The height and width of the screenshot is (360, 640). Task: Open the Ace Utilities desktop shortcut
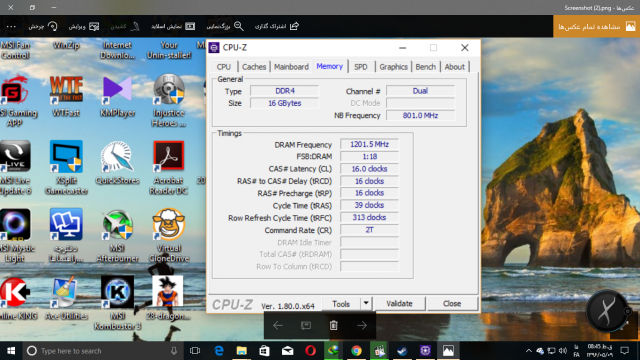66,298
